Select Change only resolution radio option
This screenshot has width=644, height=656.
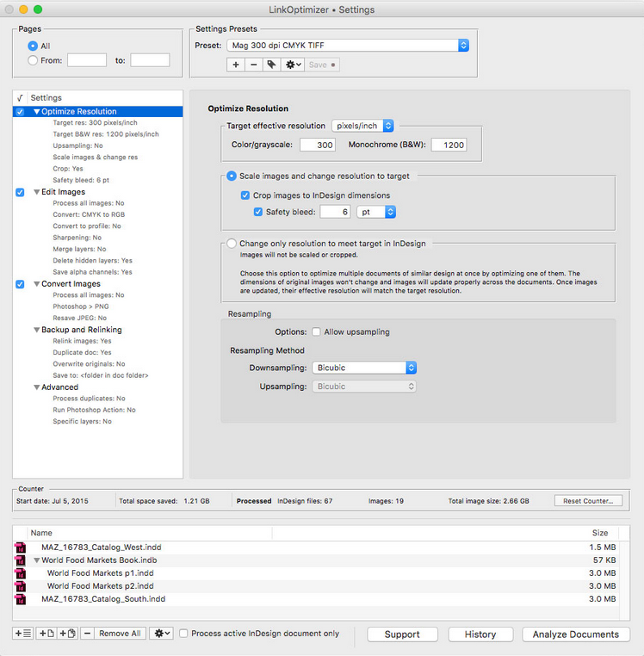pos(232,244)
